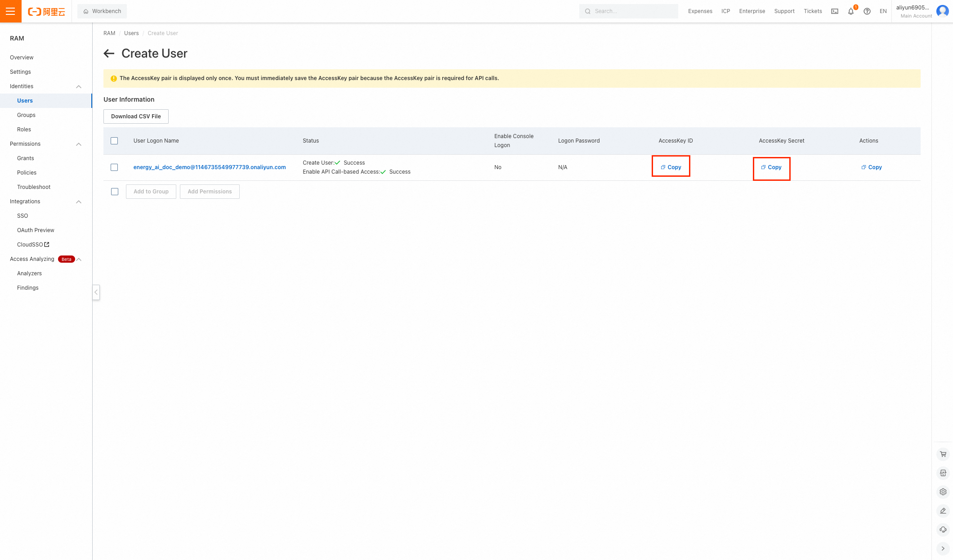Click the back arrow beside Create User
The width and height of the screenshot is (953, 560).
click(109, 54)
